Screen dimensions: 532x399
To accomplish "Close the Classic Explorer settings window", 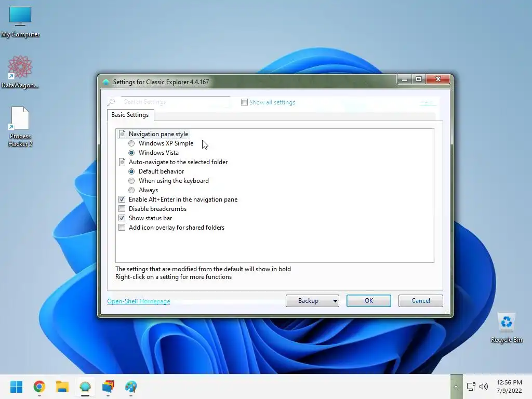I will pyautogui.click(x=438, y=79).
